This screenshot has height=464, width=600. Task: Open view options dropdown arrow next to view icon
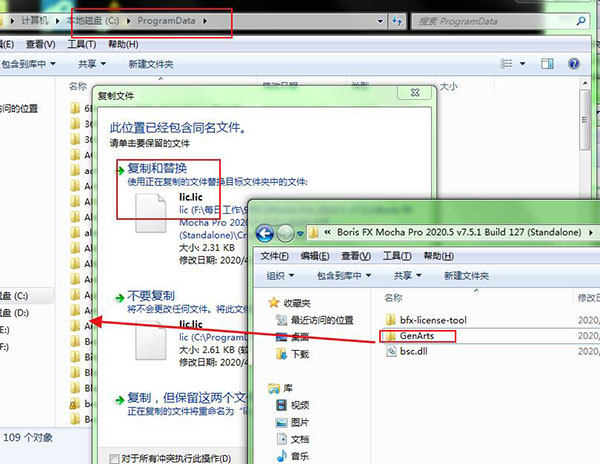pyautogui.click(x=523, y=63)
